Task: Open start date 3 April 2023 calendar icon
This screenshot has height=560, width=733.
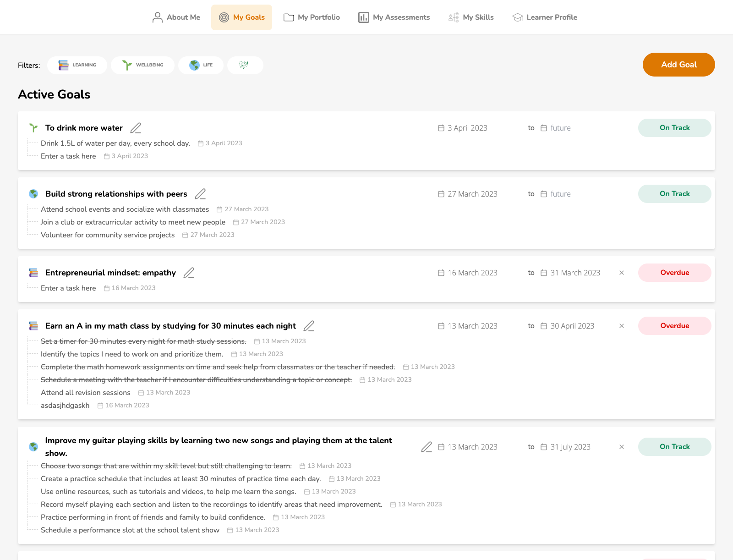Action: (441, 128)
